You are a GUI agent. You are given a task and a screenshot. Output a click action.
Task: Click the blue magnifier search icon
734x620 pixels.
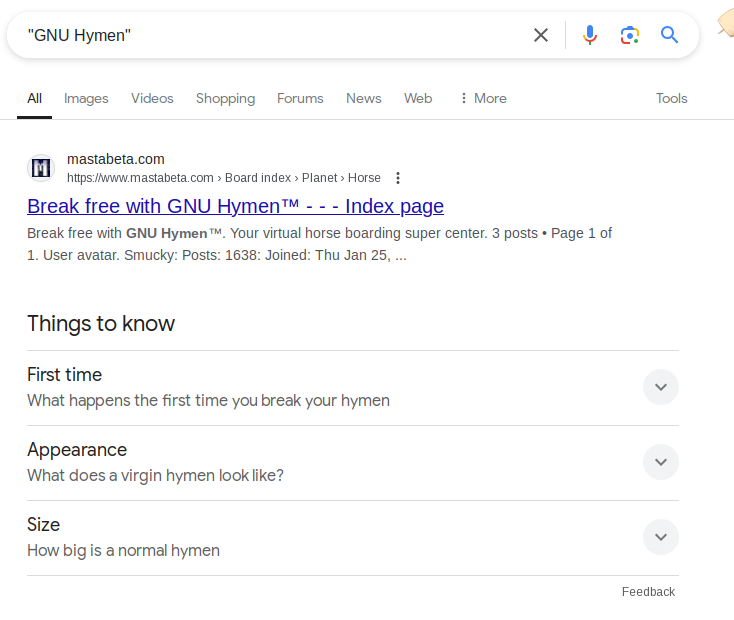(669, 35)
